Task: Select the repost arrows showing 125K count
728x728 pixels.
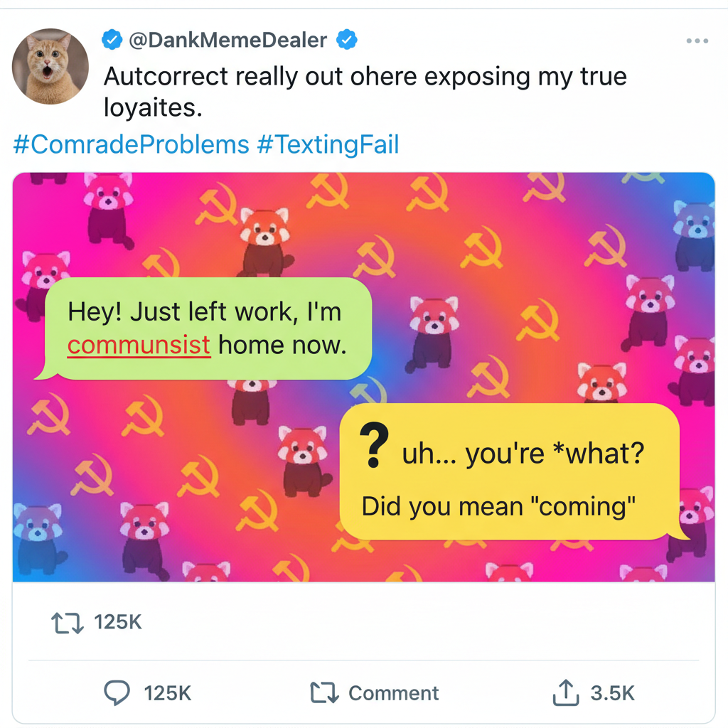Action: click(x=68, y=622)
